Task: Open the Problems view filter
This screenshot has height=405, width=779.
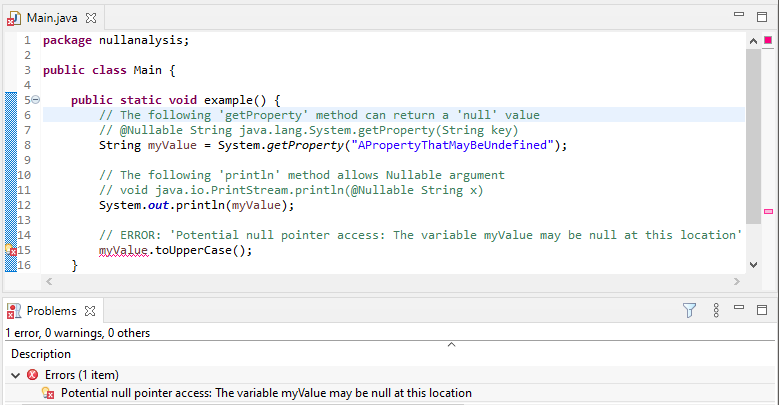Action: coord(690,311)
